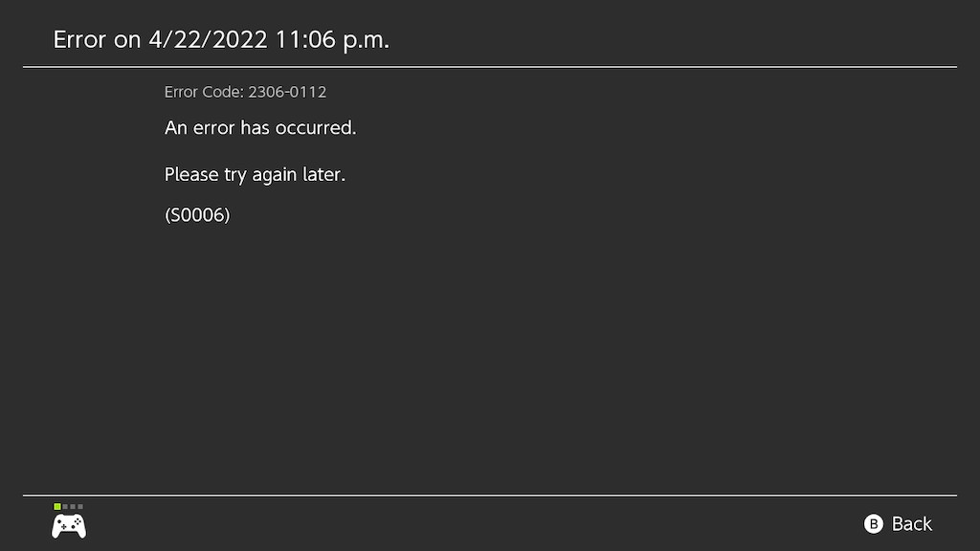
Task: Click the word 'Error' in the title
Action: [80, 40]
